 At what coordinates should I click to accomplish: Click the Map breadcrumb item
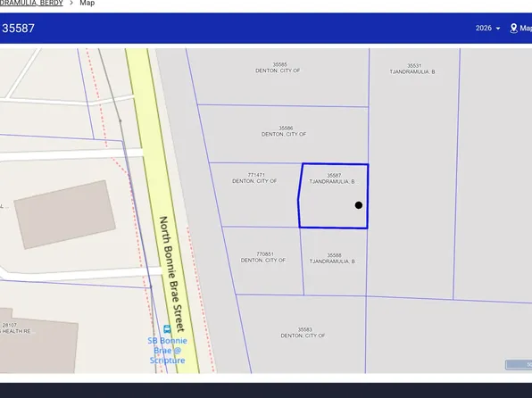pos(87,3)
